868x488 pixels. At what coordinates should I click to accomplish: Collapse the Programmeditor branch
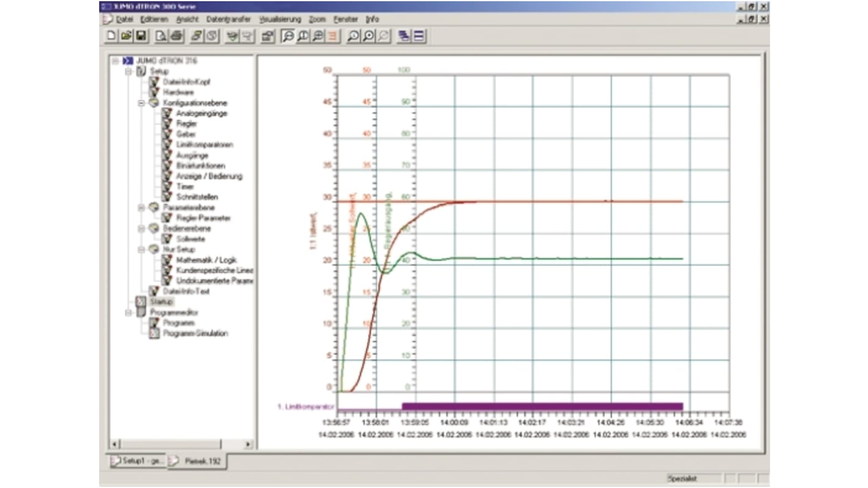point(127,313)
